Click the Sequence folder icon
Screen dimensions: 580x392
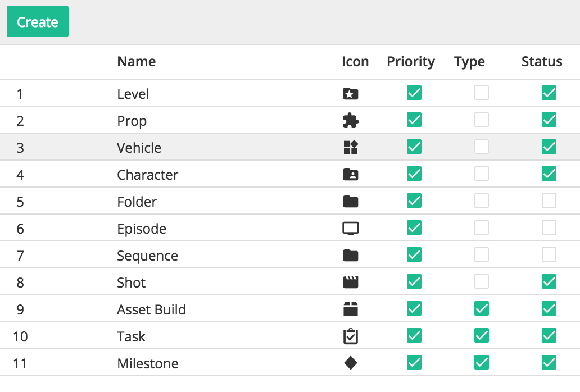(x=350, y=254)
